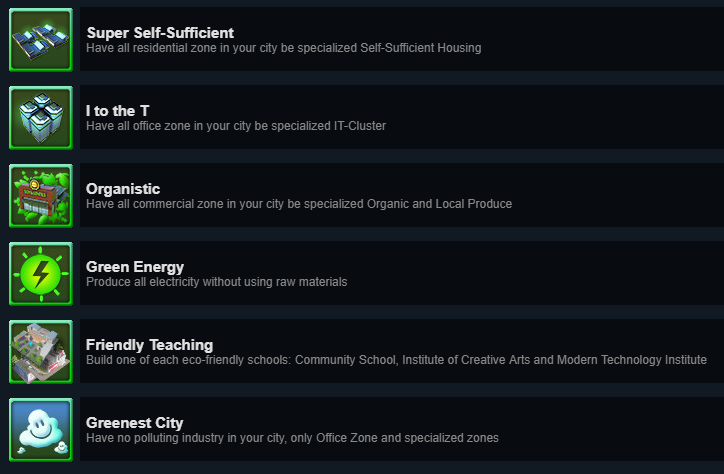Open the Friendly Teaching school icon
The width and height of the screenshot is (724, 474).
[41, 352]
